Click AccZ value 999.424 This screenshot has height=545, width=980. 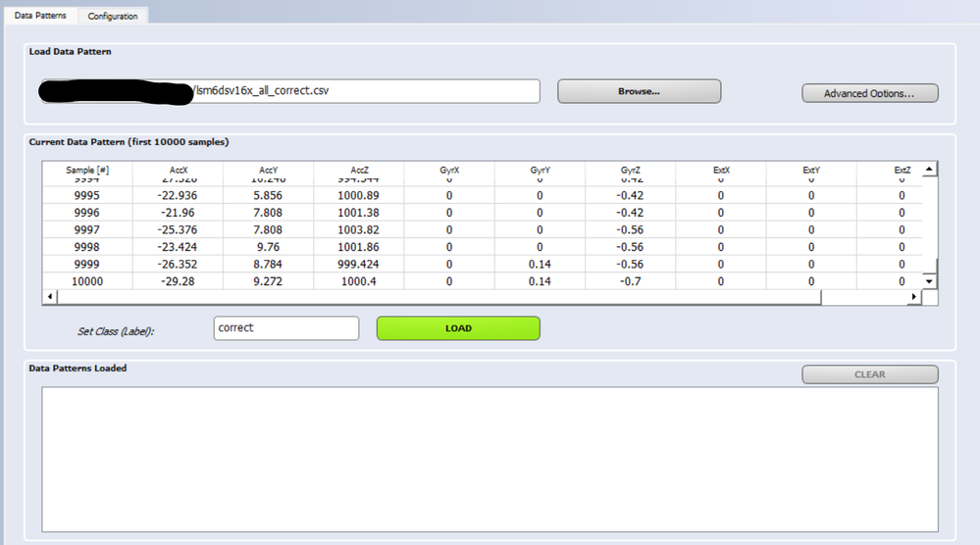pyautogui.click(x=358, y=264)
